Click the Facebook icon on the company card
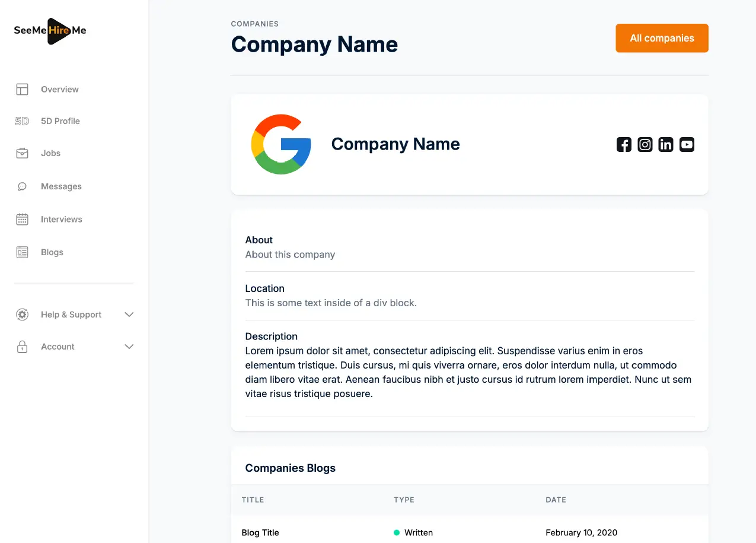This screenshot has height=543, width=756. [624, 144]
